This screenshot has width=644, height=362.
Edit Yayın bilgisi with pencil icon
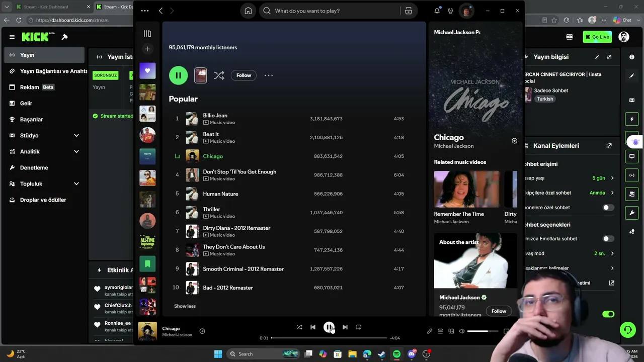click(597, 57)
